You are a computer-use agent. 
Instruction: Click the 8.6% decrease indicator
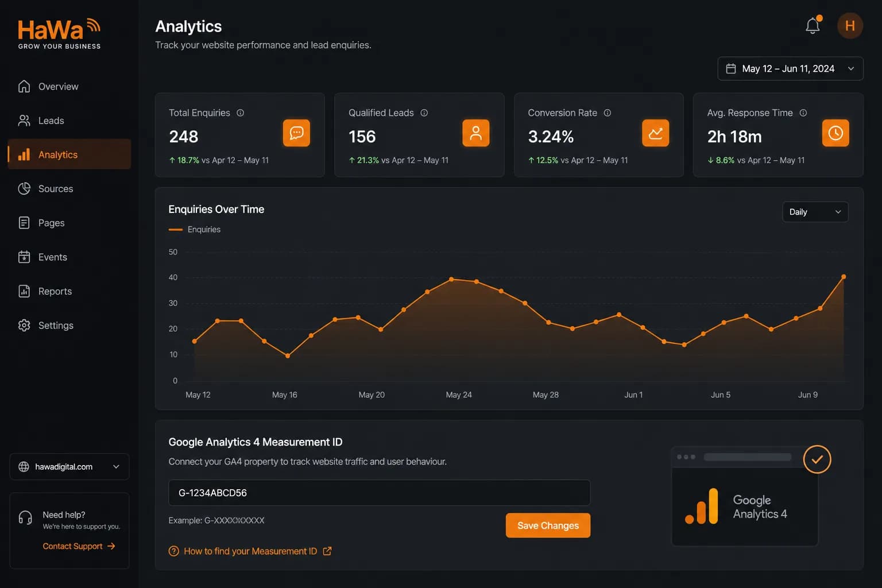(x=721, y=160)
